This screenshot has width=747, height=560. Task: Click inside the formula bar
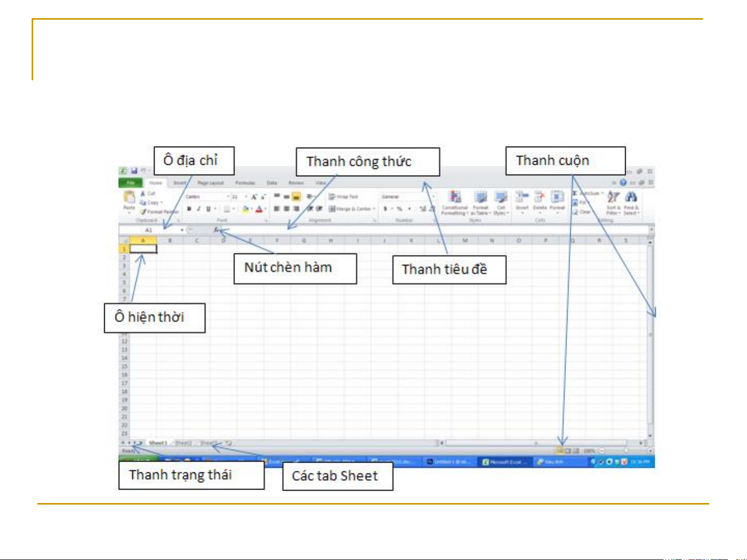(x=434, y=229)
